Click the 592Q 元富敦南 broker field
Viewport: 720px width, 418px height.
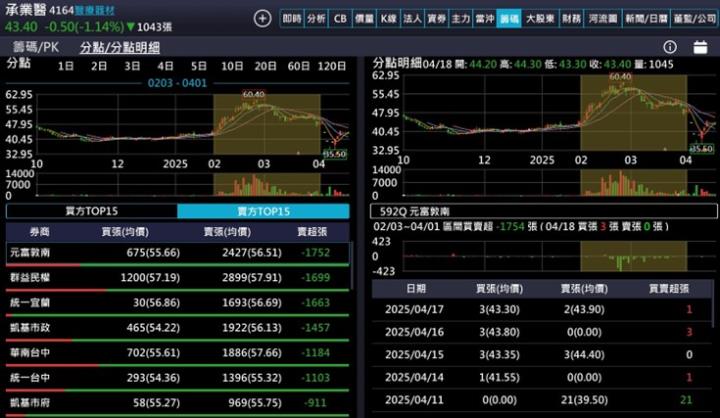click(544, 211)
